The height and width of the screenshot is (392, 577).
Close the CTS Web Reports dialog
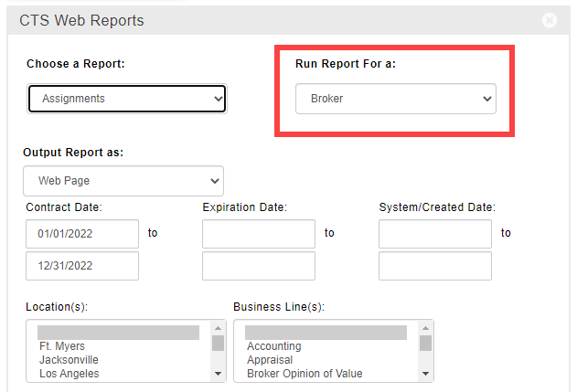click(549, 20)
